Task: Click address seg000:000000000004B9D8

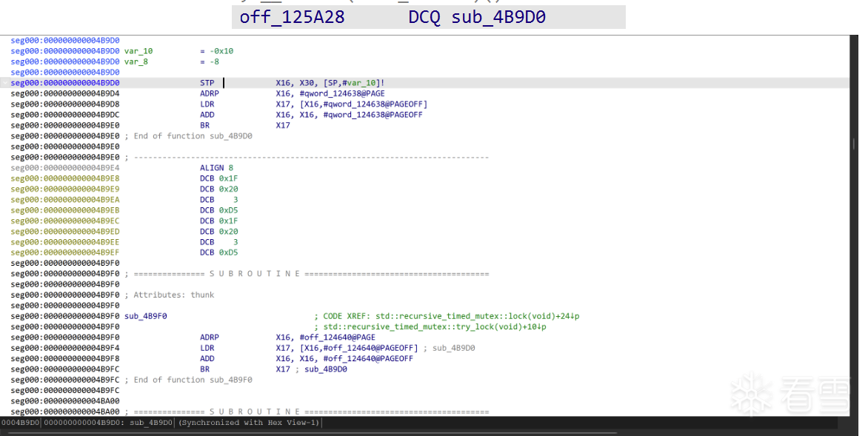Action: click(64, 104)
